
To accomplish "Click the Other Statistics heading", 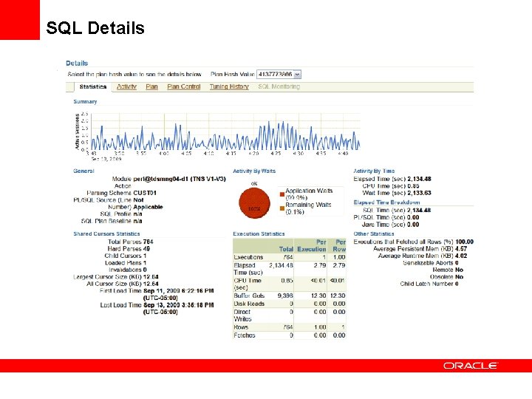I will [x=374, y=233].
